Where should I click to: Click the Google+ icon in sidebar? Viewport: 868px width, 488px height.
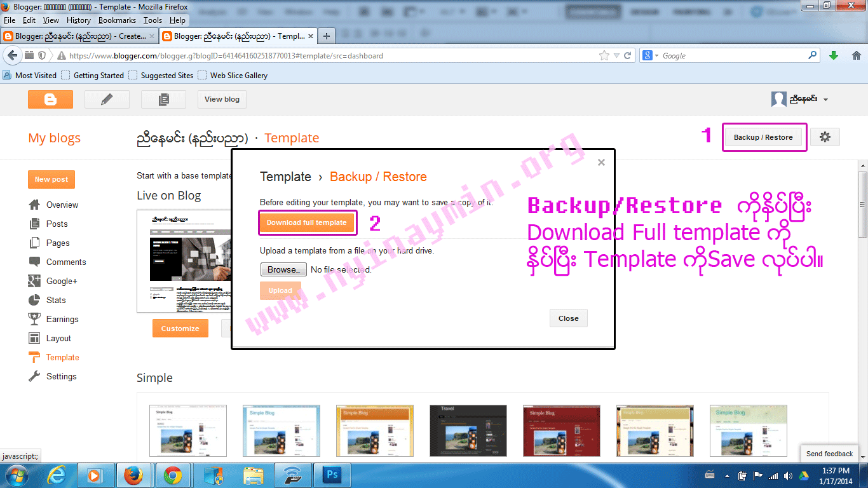point(34,281)
